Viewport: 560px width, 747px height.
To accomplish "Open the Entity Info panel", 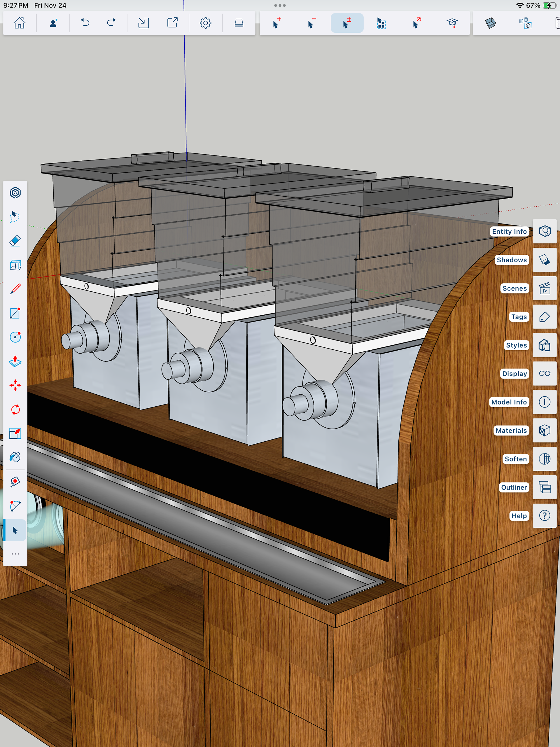I will 545,231.
